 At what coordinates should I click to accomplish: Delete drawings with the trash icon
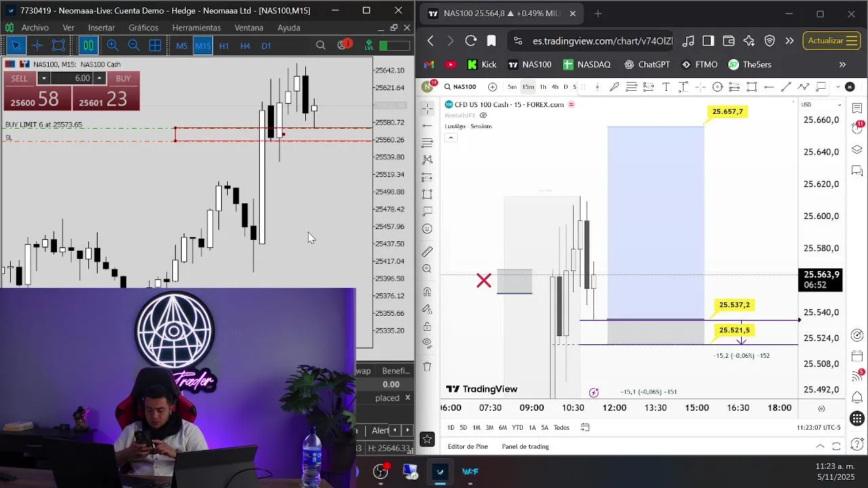pyautogui.click(x=427, y=367)
